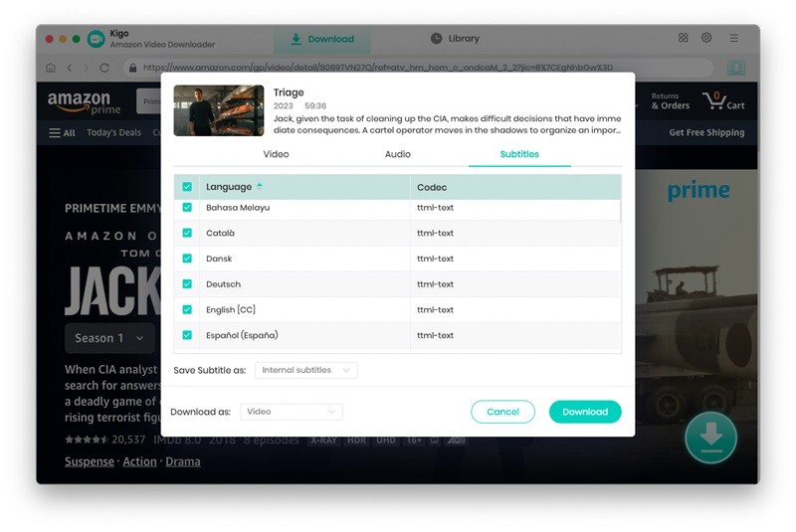
Task: Uncheck Bahasa Melayu subtitle
Action: click(187, 207)
